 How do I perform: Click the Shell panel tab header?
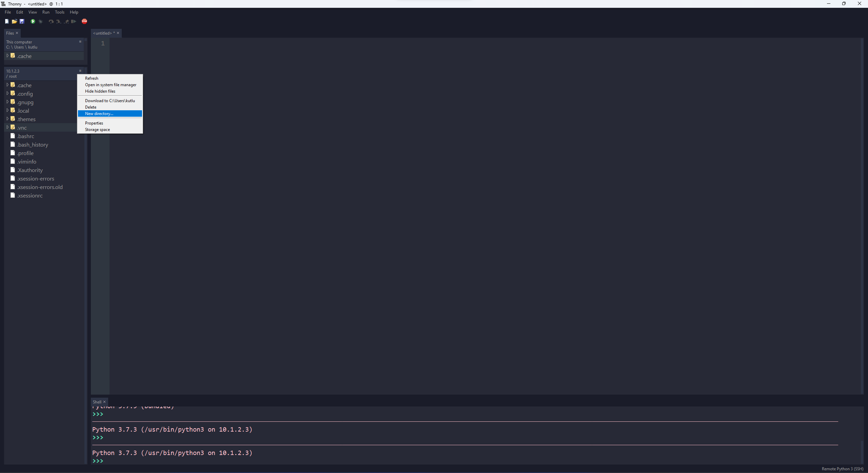pos(97,401)
